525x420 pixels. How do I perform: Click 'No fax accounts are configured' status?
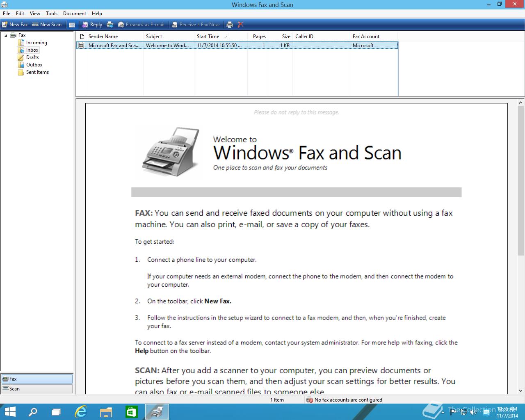point(348,400)
